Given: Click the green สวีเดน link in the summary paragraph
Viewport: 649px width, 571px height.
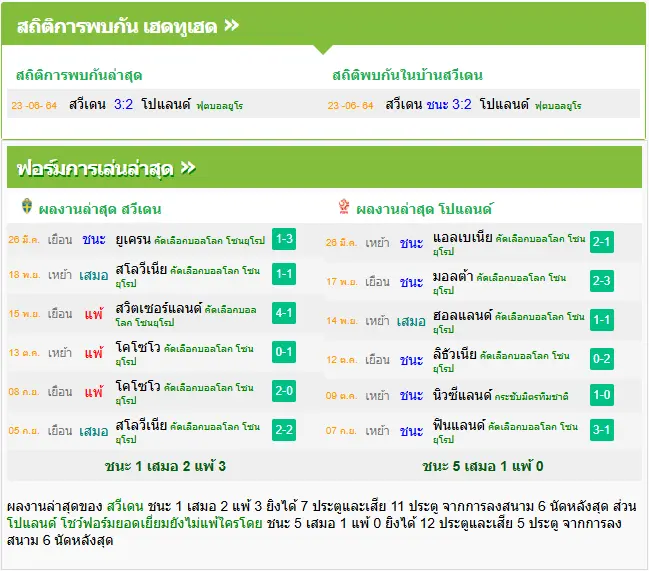Looking at the screenshot, I should pyautogui.click(x=125, y=506).
